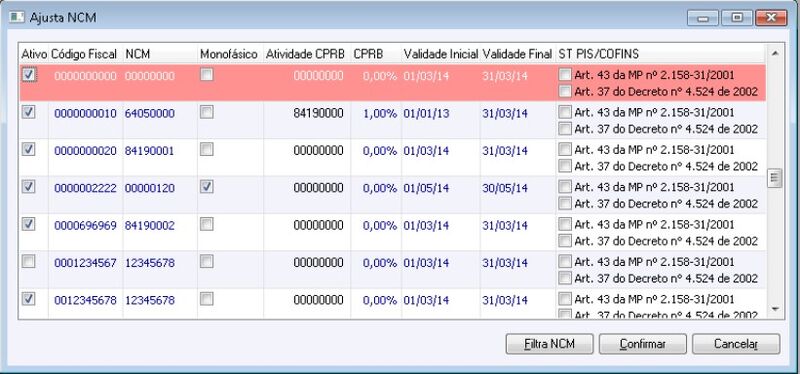Viewport: 800px width, 374px height.
Task: Maximize the Ajusta NCM window
Action: click(x=737, y=18)
